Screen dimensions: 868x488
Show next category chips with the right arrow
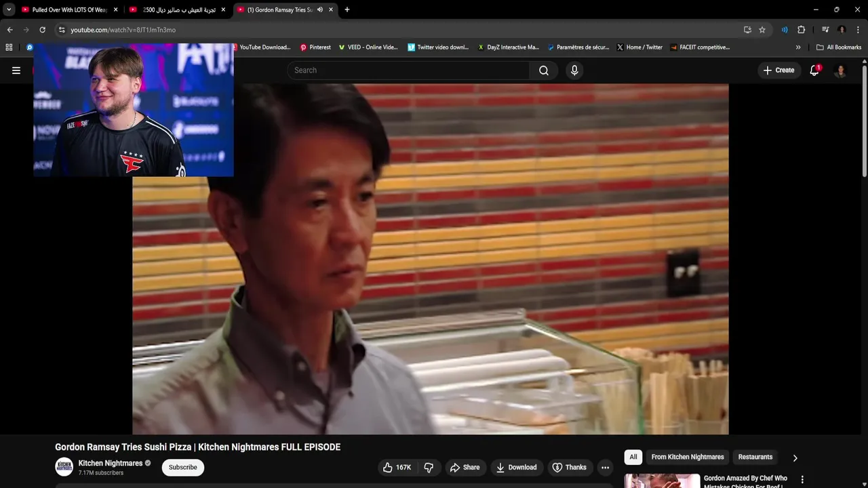coord(795,457)
